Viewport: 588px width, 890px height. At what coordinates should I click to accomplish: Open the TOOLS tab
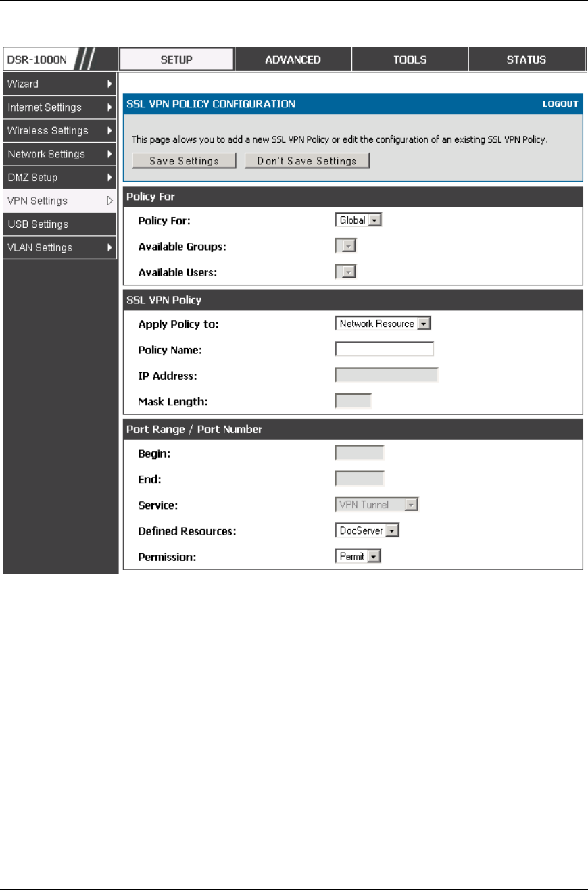[x=410, y=59]
